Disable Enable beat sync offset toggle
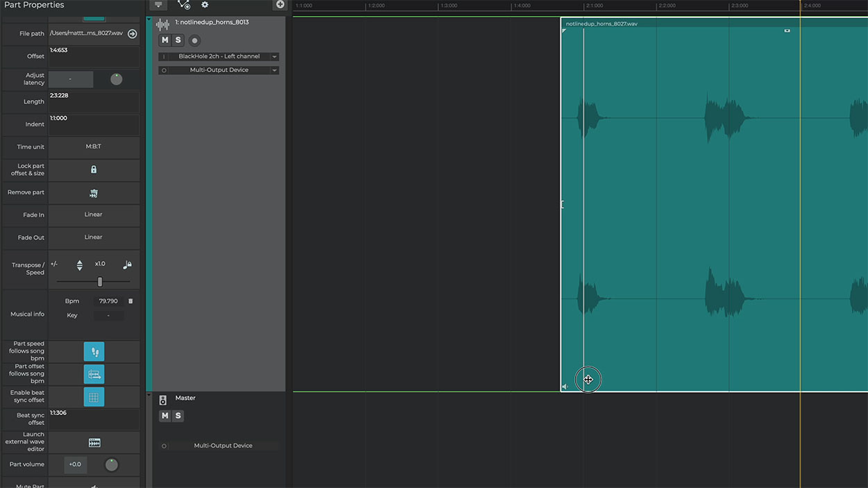868x488 pixels. coord(94,396)
